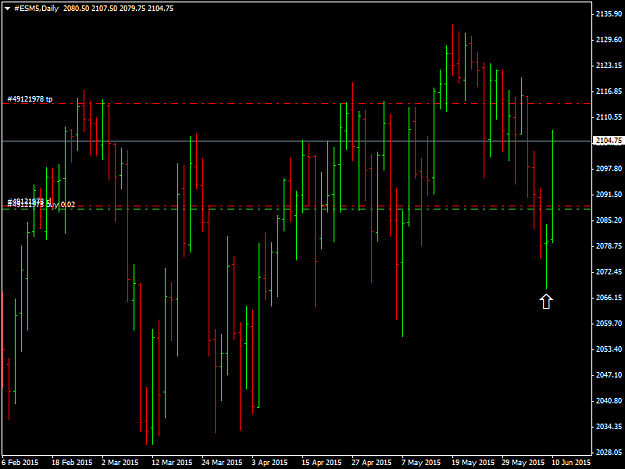The width and height of the screenshot is (625, 469).
Task: Click the 12 Mar 2015 date label
Action: [172, 463]
